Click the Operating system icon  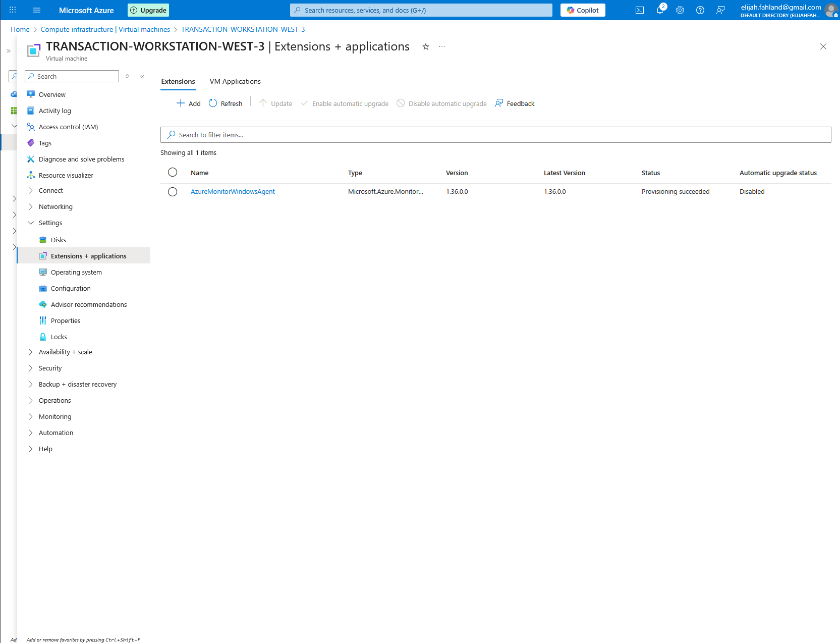point(43,272)
